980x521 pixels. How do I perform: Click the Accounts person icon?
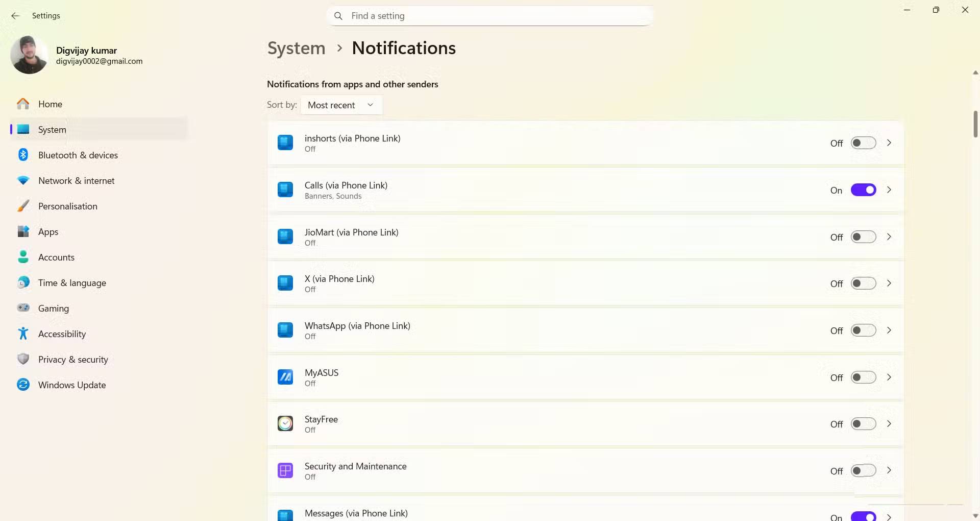23,257
